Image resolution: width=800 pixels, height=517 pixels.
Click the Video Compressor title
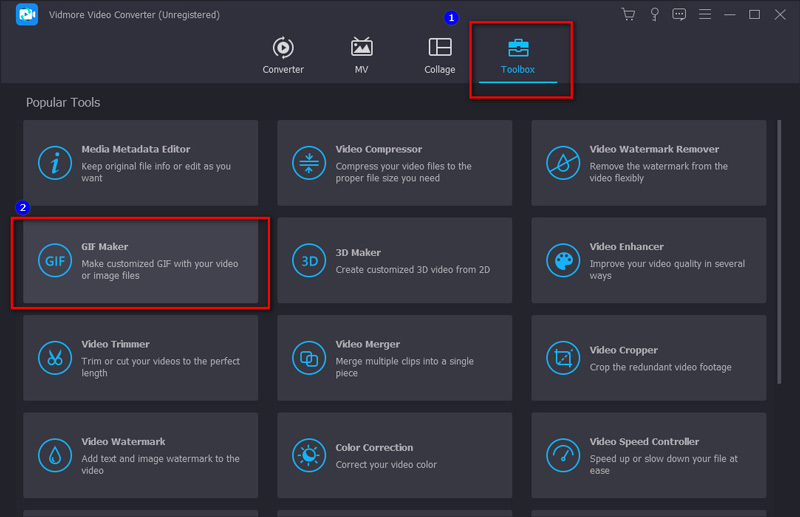click(x=379, y=149)
